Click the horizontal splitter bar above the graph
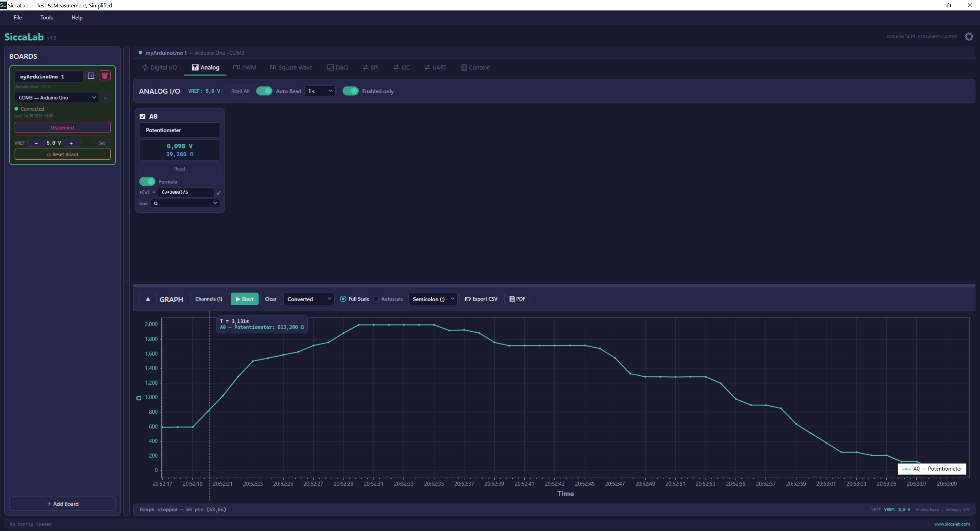 point(554,285)
